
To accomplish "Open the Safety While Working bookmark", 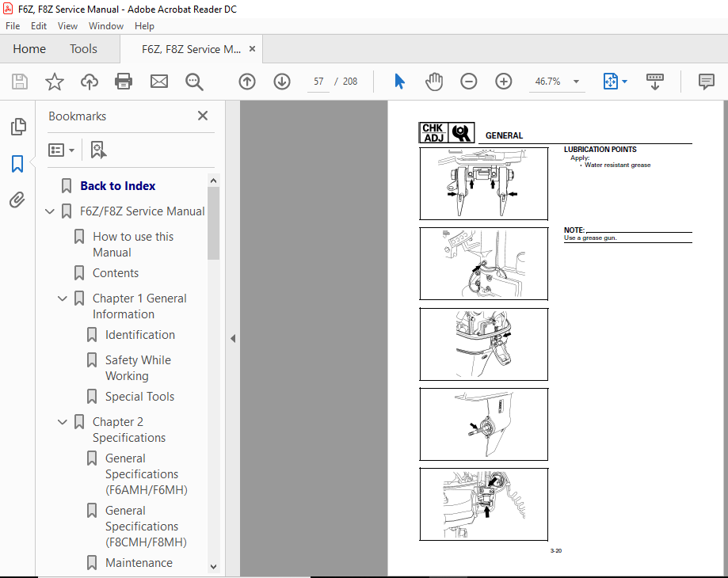I will pos(138,368).
